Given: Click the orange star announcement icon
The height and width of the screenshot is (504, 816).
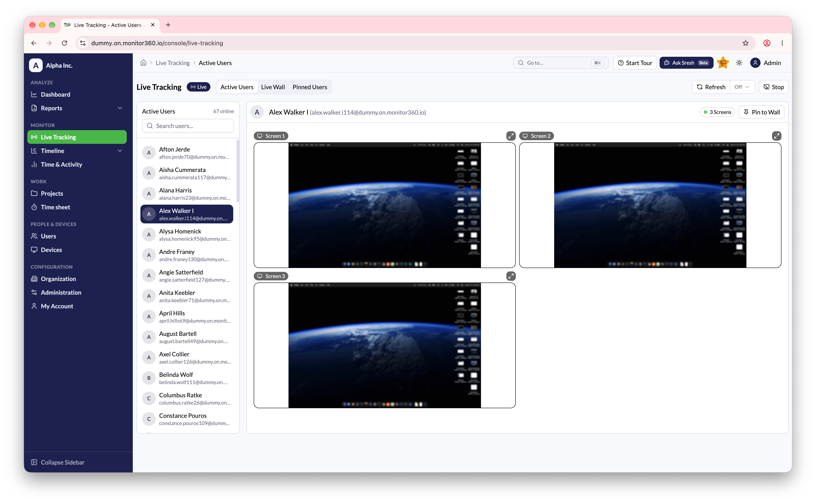Looking at the screenshot, I should tap(723, 63).
